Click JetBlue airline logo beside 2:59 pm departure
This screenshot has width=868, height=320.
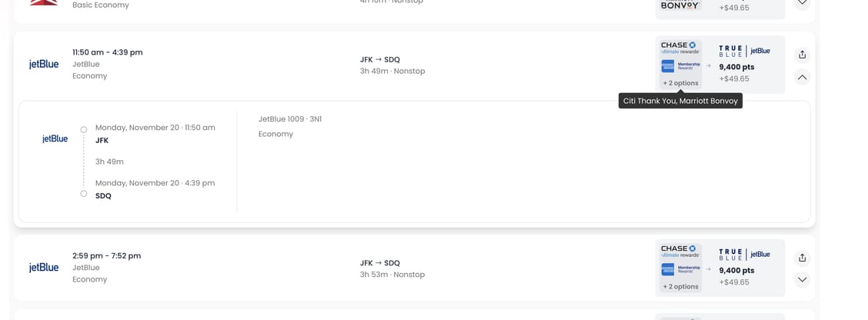tap(44, 268)
